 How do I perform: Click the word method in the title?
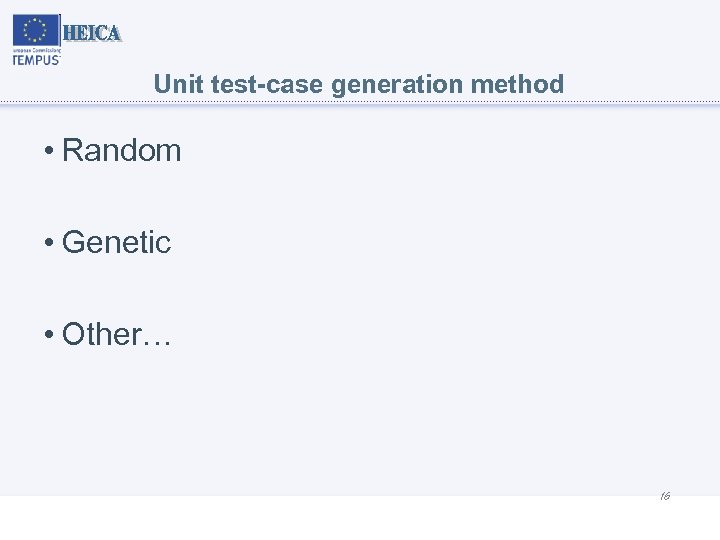[517, 85]
